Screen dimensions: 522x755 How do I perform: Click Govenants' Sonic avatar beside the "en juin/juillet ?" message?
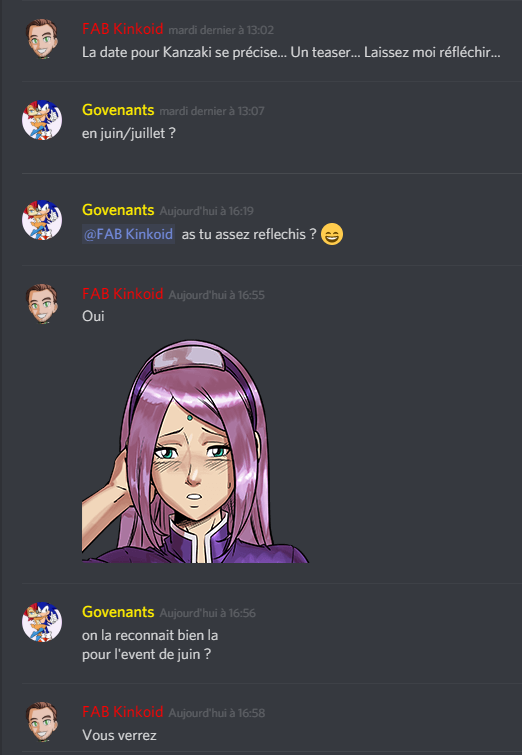click(x=42, y=120)
